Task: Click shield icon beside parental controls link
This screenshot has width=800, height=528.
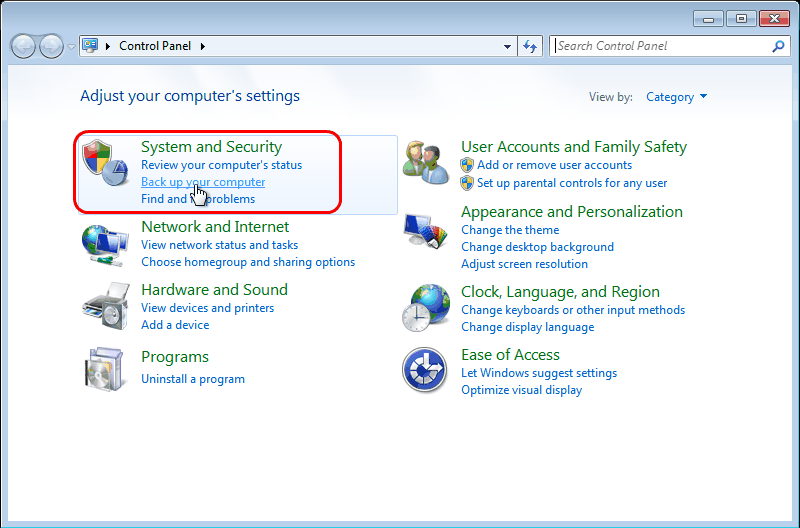Action: tap(467, 183)
